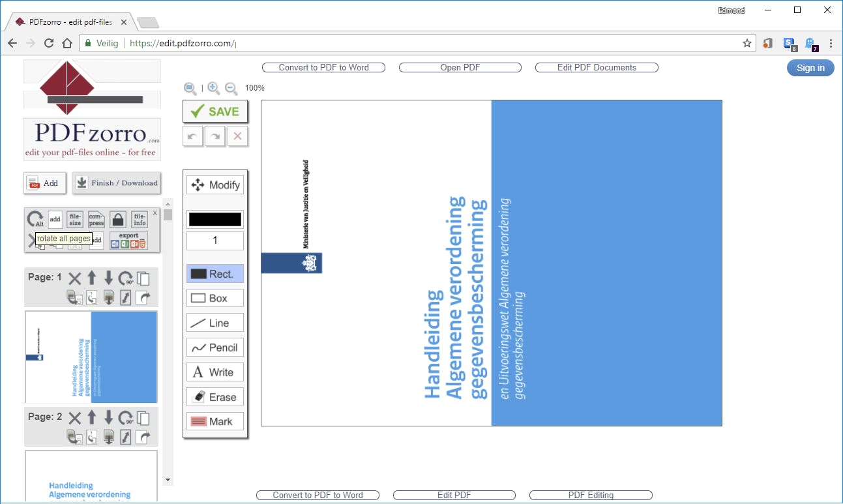
Task: Follow the Edit PDF link at the bottom
Action: click(454, 496)
